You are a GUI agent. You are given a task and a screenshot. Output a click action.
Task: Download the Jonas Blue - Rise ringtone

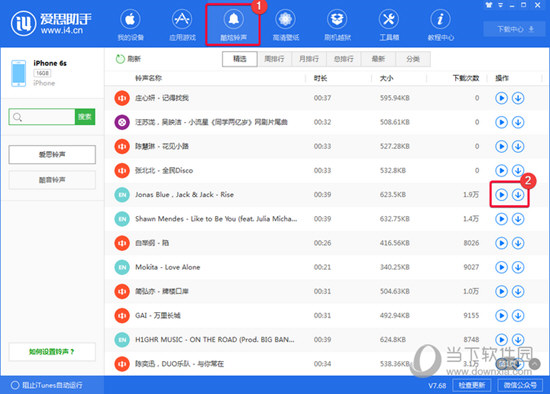click(518, 195)
